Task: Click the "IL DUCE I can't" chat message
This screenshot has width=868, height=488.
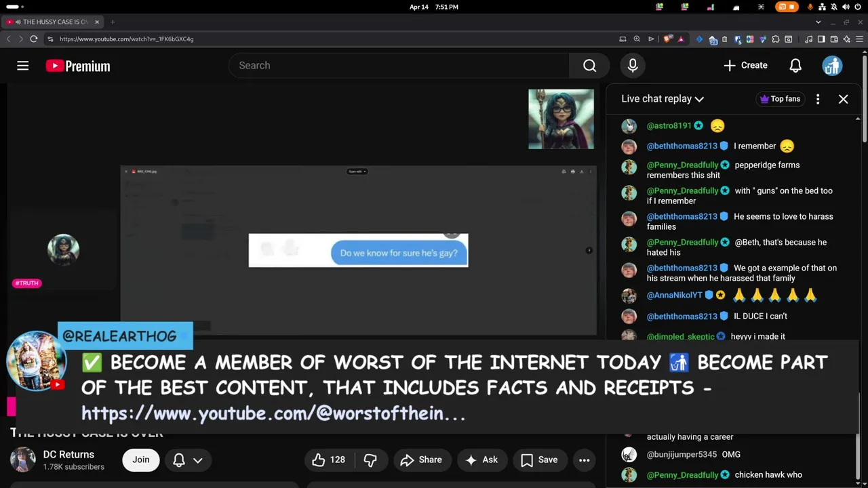Action: (x=760, y=317)
